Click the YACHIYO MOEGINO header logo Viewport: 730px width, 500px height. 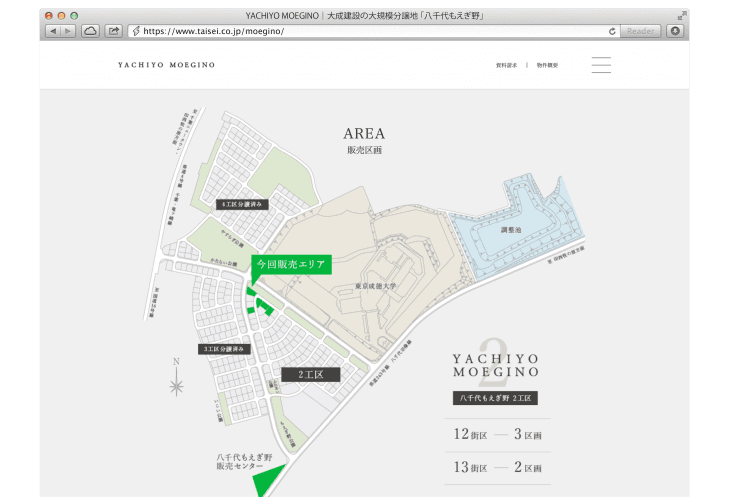coord(166,65)
